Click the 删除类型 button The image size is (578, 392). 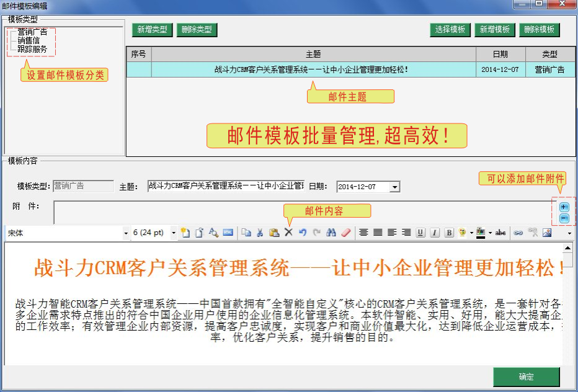click(x=197, y=30)
